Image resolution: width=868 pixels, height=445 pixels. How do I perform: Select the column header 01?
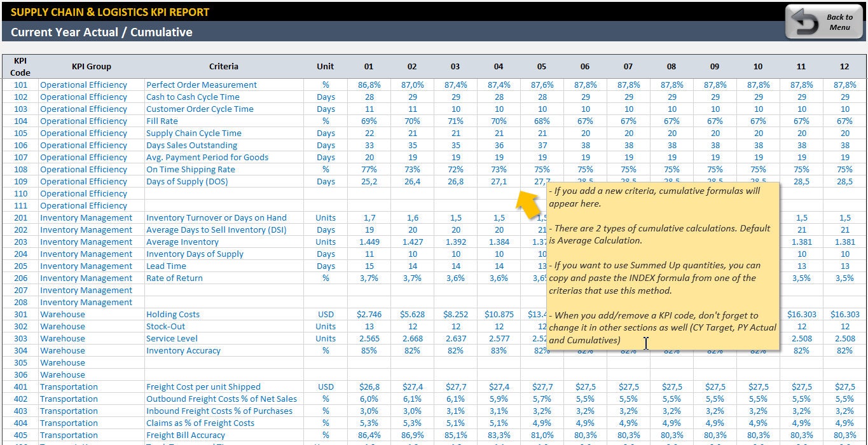pos(369,66)
